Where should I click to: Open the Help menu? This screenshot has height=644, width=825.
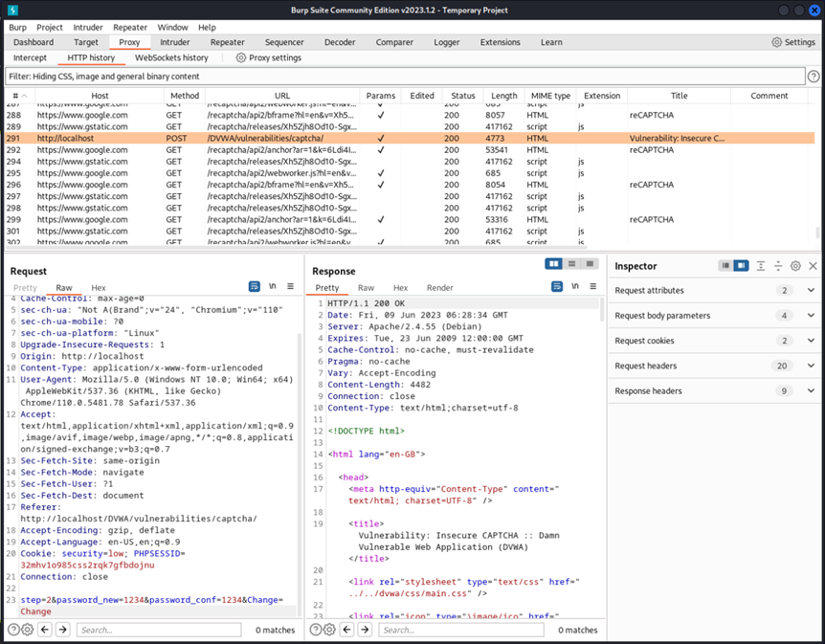[207, 28]
